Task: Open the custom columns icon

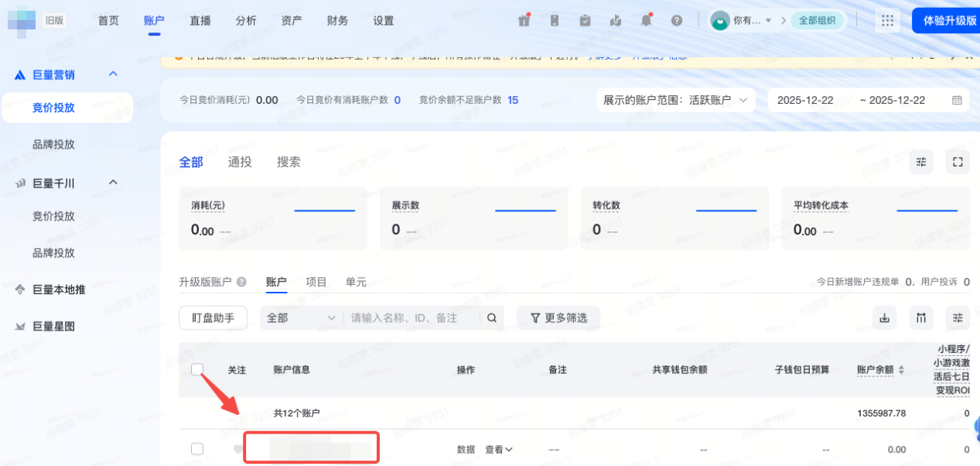Action: [x=920, y=317]
